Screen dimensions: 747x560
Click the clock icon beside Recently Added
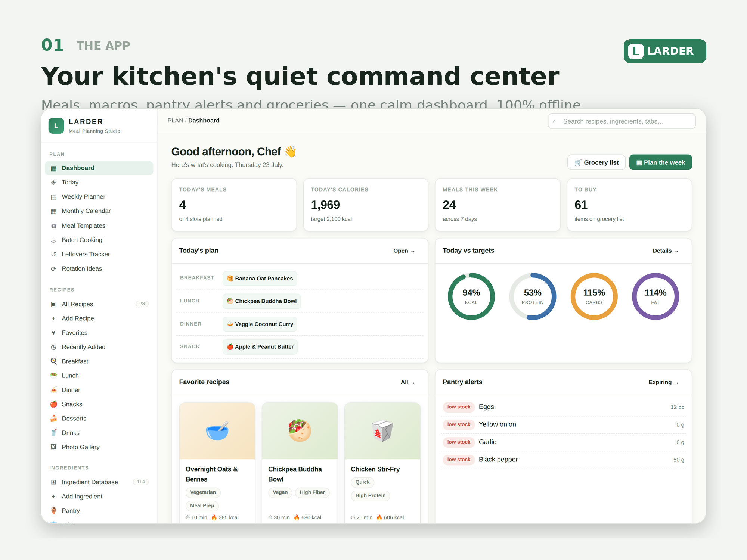coord(53,347)
